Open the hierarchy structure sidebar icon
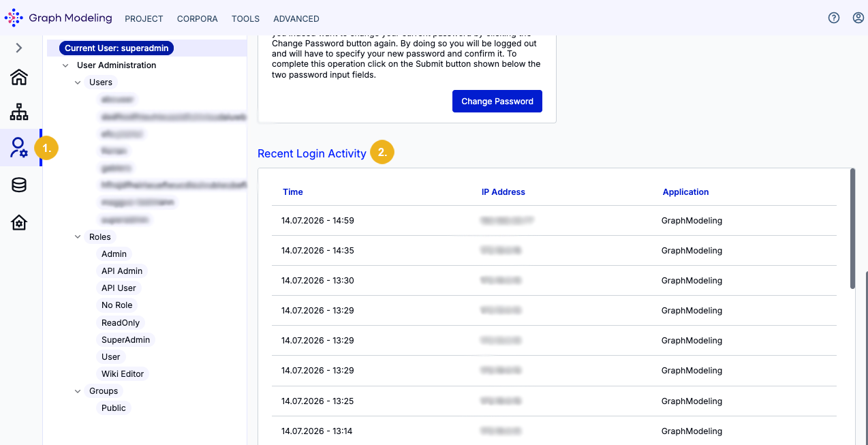Viewport: 868px width, 445px height. tap(19, 112)
